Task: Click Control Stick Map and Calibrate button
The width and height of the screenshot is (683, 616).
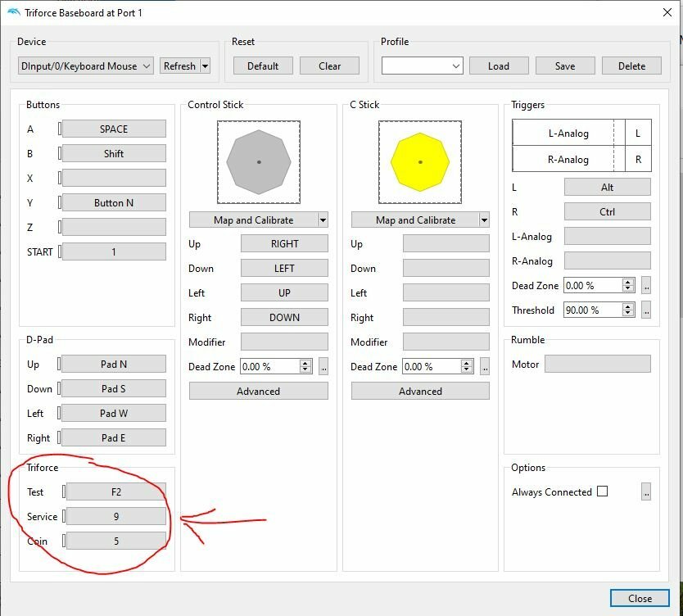Action: pyautogui.click(x=254, y=220)
